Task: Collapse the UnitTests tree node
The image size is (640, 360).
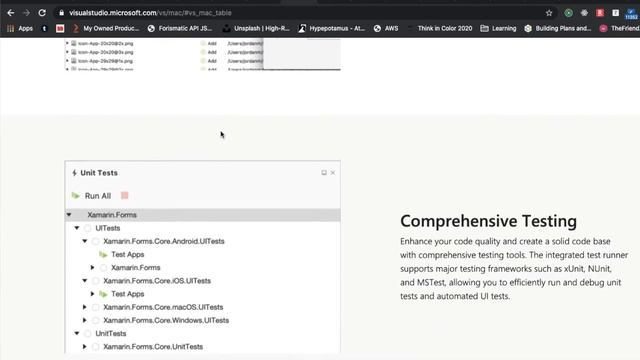Action: pos(77,333)
